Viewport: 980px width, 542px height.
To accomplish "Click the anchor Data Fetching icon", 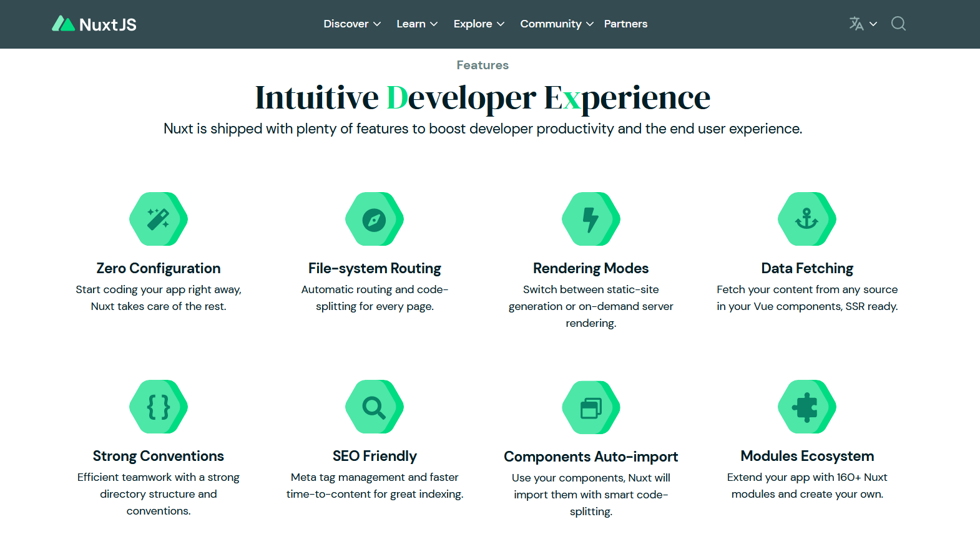I will coord(807,219).
